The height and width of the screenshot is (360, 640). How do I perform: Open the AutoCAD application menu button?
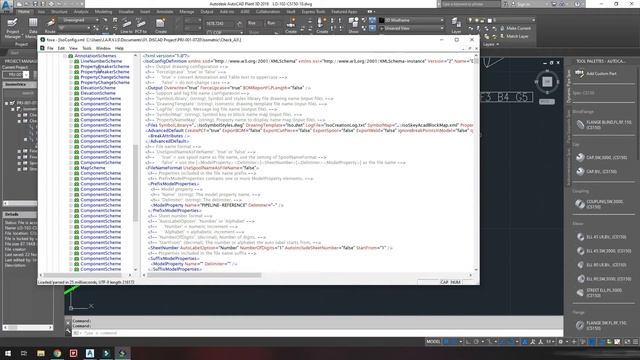click(6, 6)
